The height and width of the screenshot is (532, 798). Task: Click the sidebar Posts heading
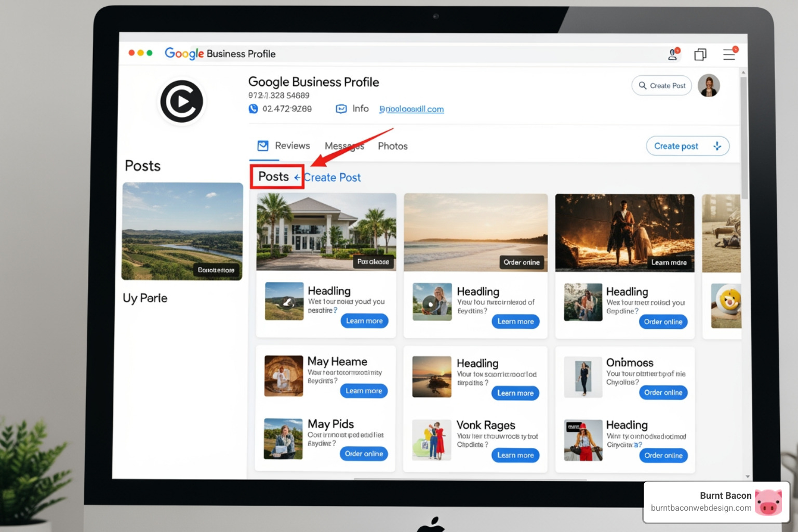pos(143,166)
